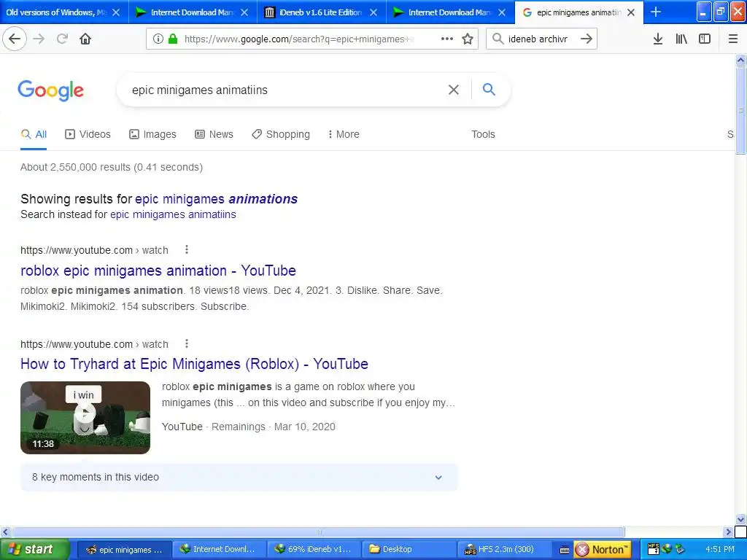Play the 11:38 video thumbnail
Image resolution: width=747 pixels, height=560 pixels.
click(x=85, y=418)
